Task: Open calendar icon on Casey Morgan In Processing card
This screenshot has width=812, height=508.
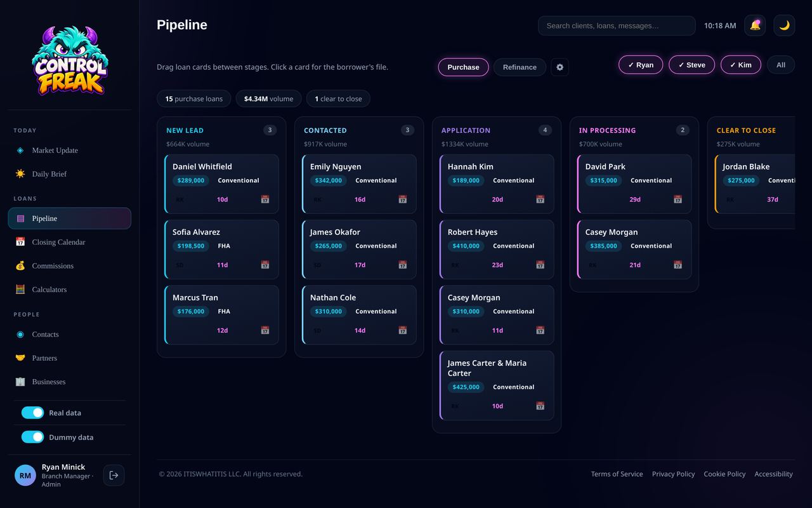Action: coord(678,265)
